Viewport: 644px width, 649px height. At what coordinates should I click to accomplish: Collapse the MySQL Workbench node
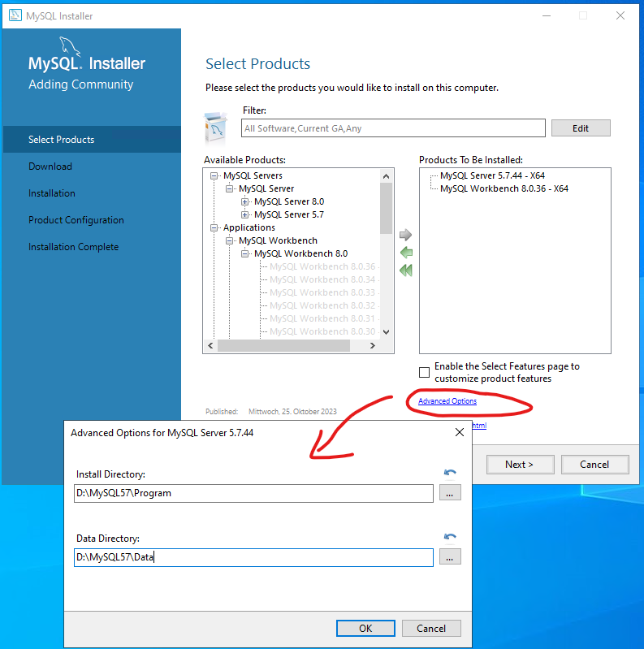(x=229, y=241)
